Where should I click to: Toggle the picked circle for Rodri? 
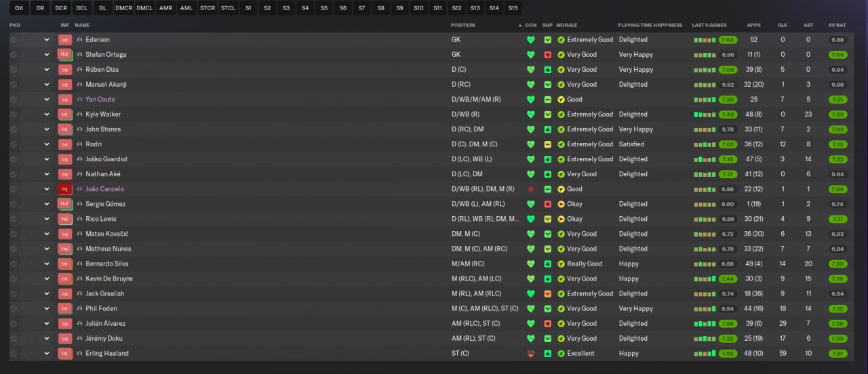point(14,144)
